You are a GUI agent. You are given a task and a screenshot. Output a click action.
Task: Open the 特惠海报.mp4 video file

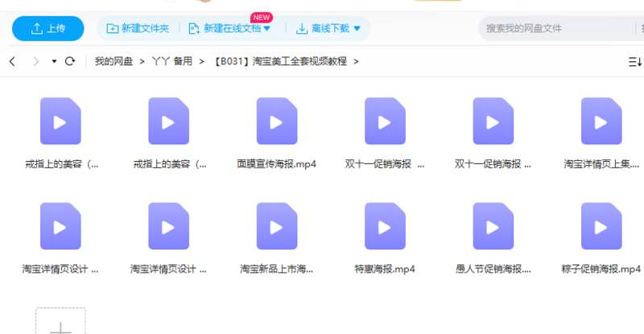coord(385,226)
